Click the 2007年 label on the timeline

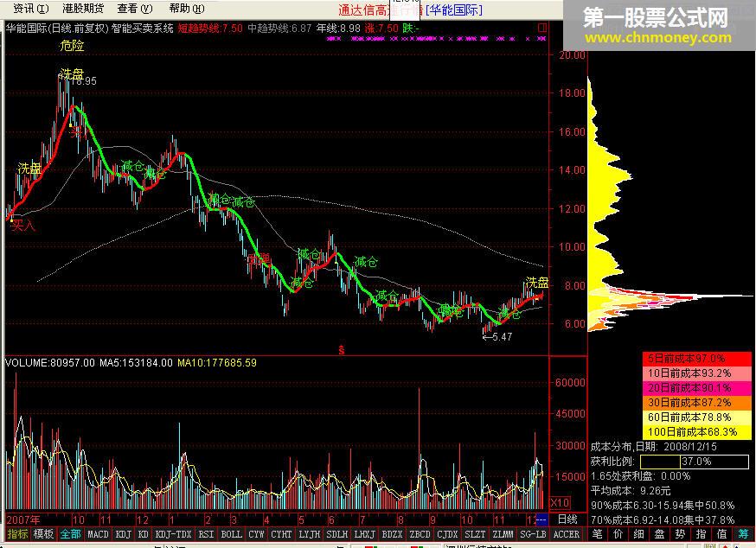click(23, 520)
